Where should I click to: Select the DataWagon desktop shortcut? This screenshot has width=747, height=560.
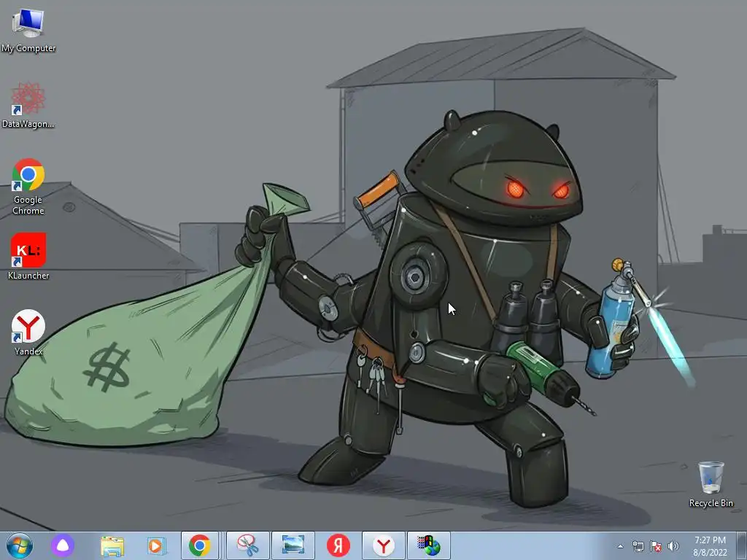(28, 106)
